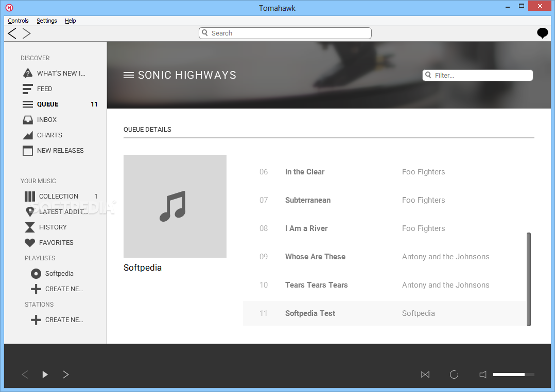Click Antony and the Johnsons on track 10
Viewport: 555px width, 392px height.
[446, 285]
